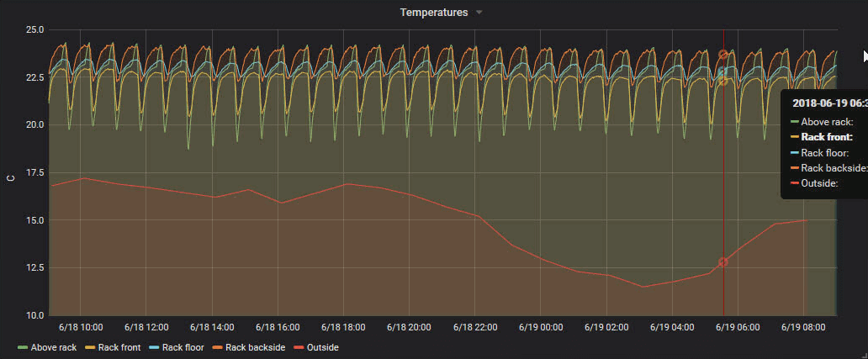Select Outside entry in tooltip
This screenshot has height=359, width=868.
coord(820,182)
